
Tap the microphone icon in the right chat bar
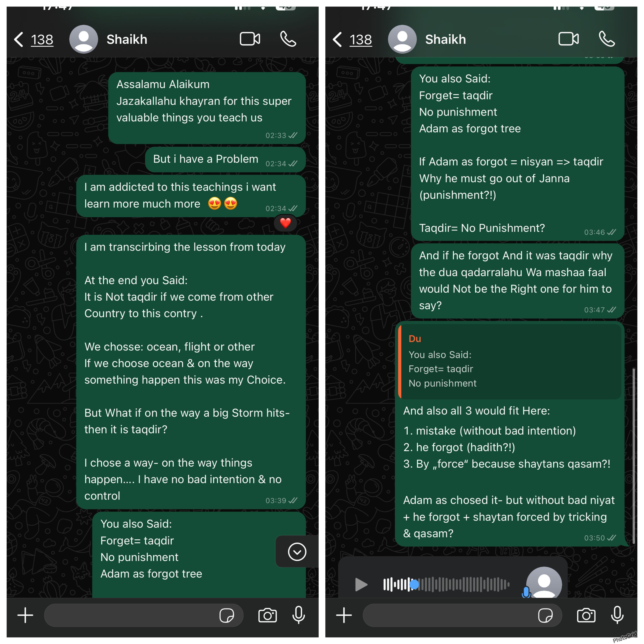[617, 615]
